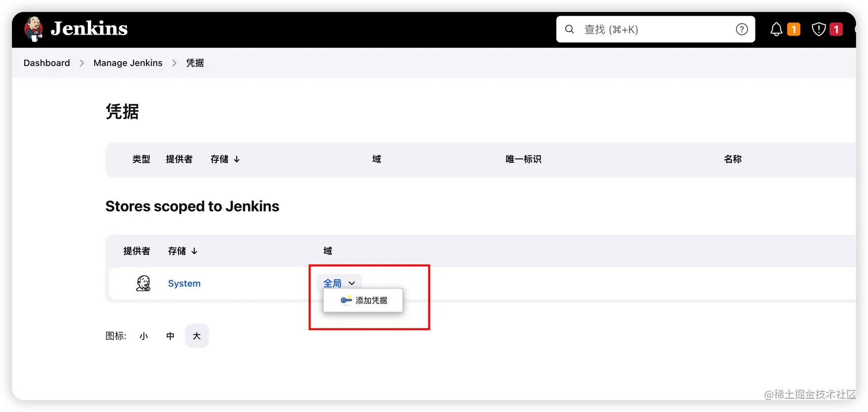Click chevron after Manage Jenkins breadcrumb
Viewport: 868px width, 412px height.
click(175, 63)
